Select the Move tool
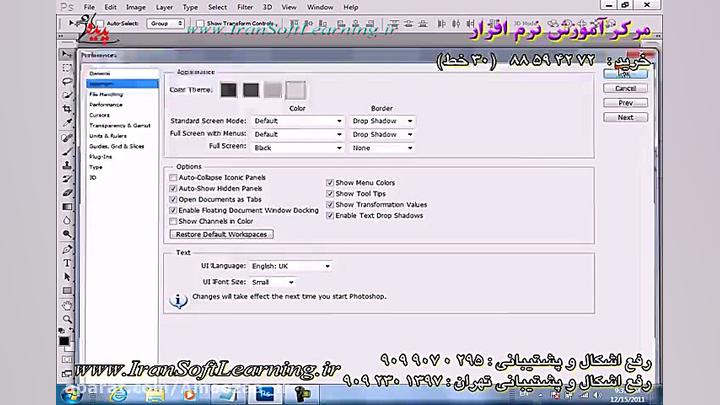 [x=67, y=54]
